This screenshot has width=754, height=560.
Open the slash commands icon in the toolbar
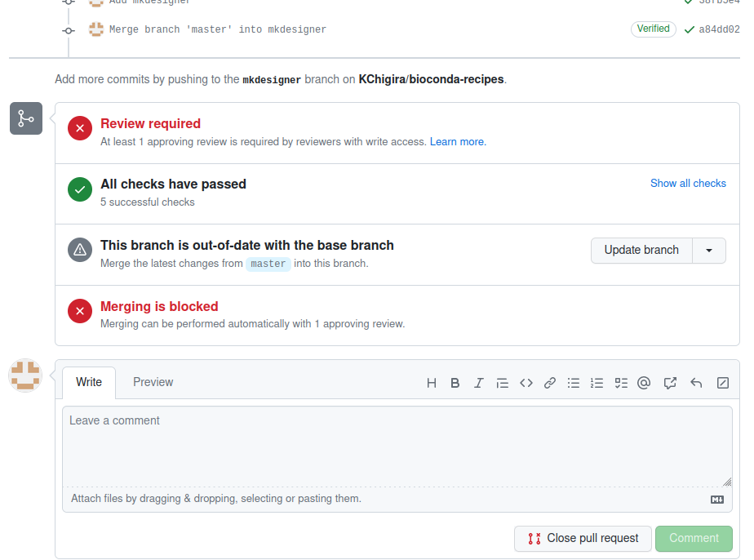[723, 383]
